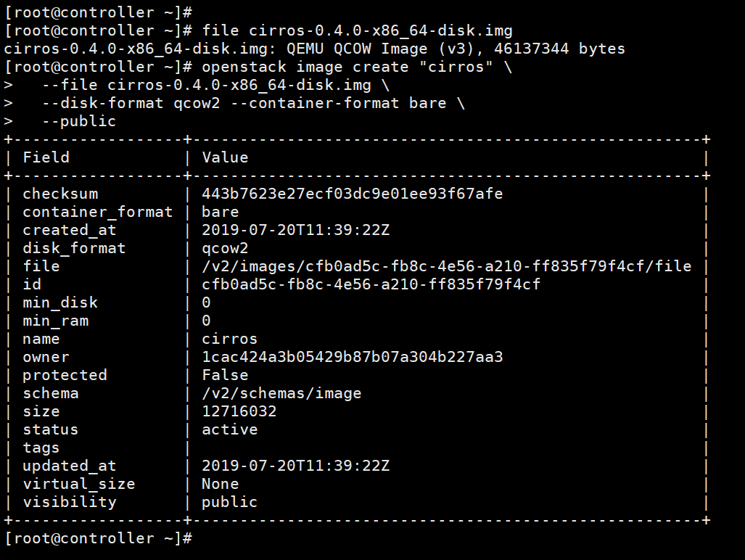Click the file path /v2/images/.../file value
The width and height of the screenshot is (745, 560).
point(447,266)
